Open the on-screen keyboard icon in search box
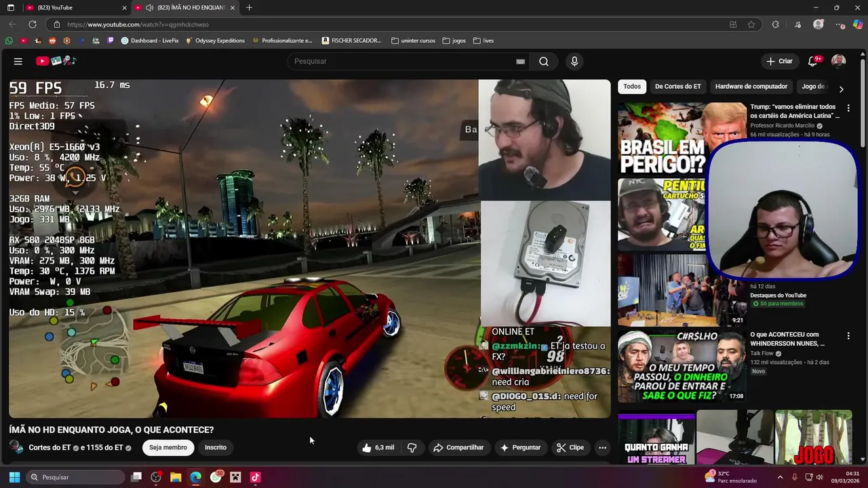The width and height of the screenshot is (868, 488). 520,61
